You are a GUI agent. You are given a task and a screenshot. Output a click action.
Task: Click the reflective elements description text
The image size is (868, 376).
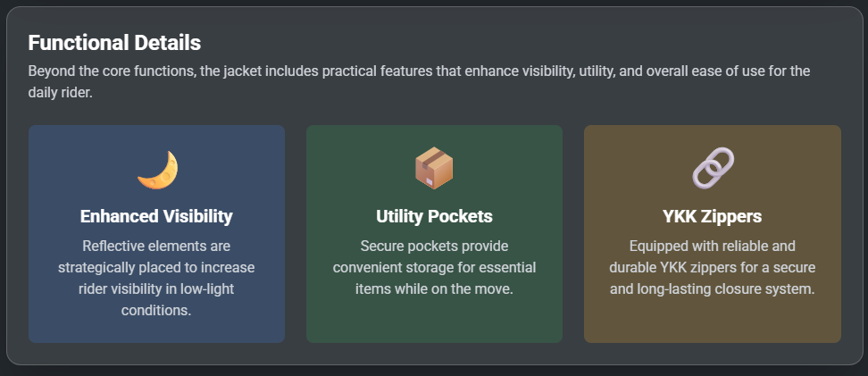(156, 277)
